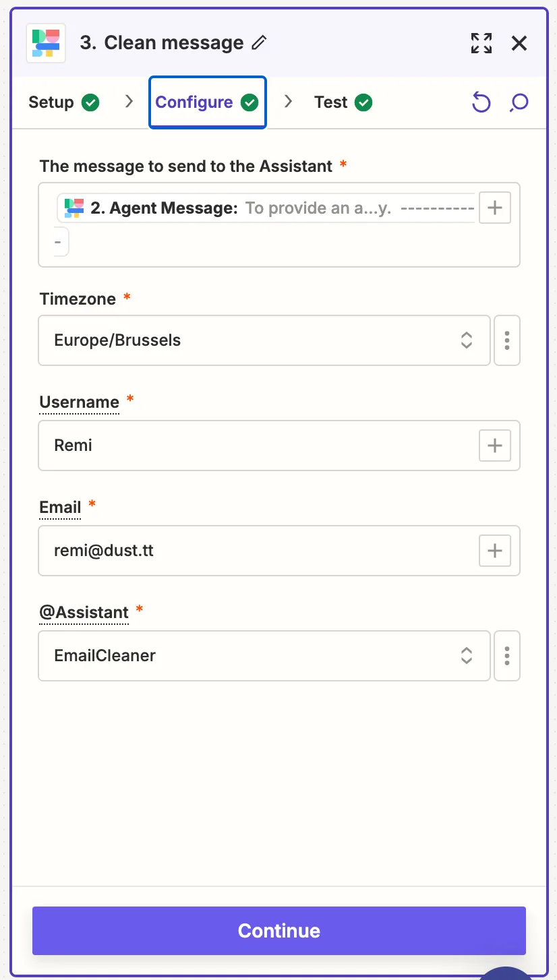This screenshot has width=557, height=980.
Task: Rename step using pencil edit icon
Action: point(259,43)
